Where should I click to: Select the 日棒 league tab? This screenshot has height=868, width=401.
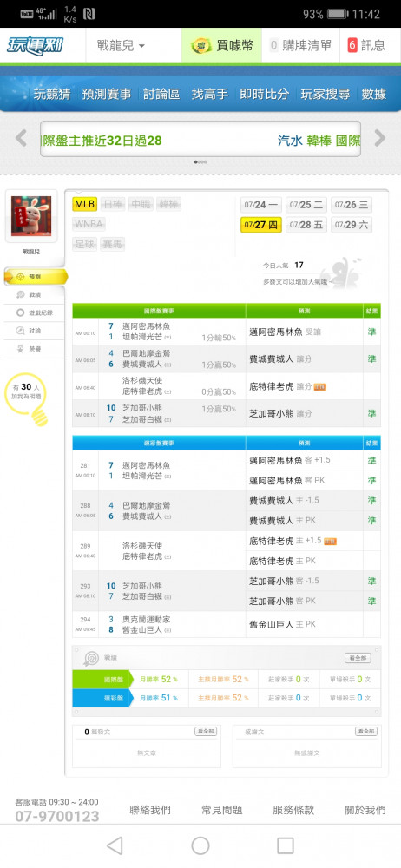click(x=113, y=204)
